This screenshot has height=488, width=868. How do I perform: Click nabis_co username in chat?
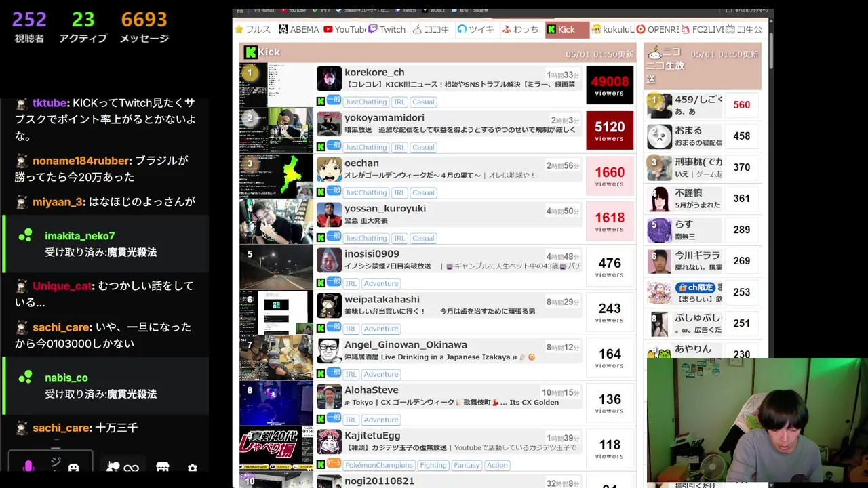click(x=66, y=378)
